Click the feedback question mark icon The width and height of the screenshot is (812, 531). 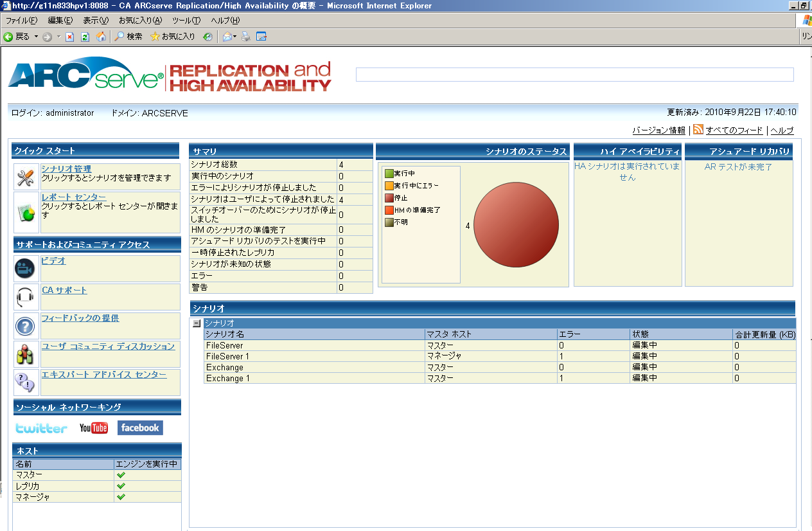[24, 327]
